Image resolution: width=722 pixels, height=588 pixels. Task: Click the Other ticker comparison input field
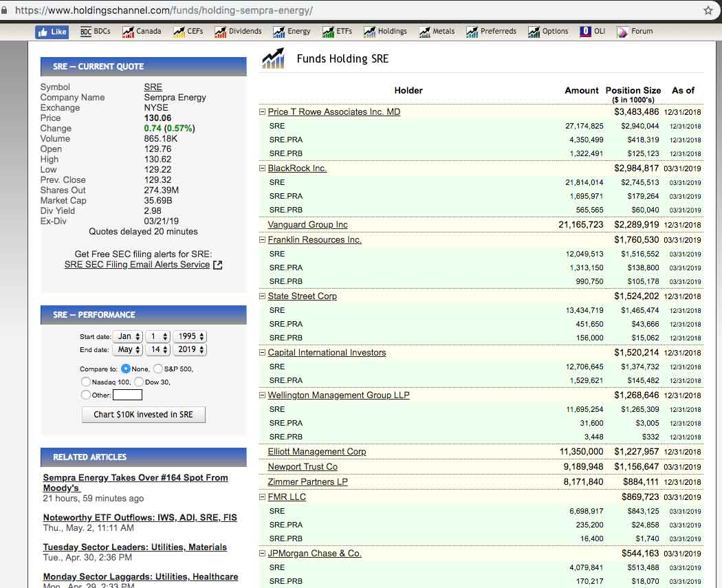127,395
